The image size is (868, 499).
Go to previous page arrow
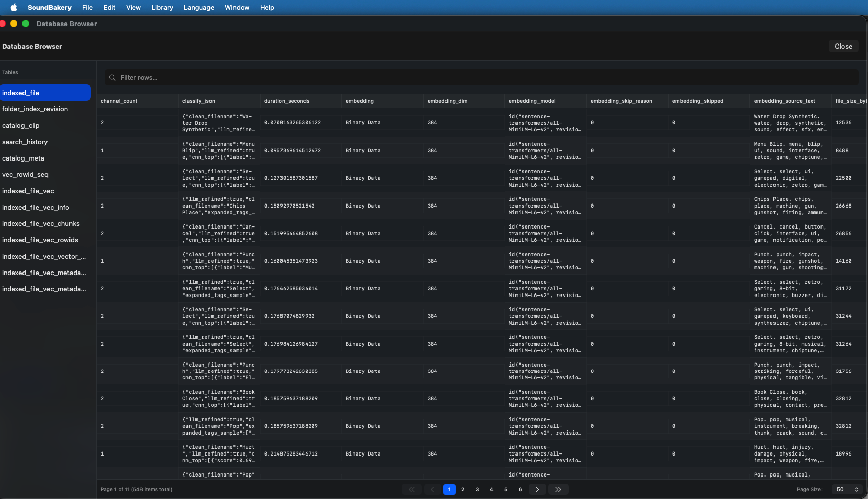[x=432, y=489]
